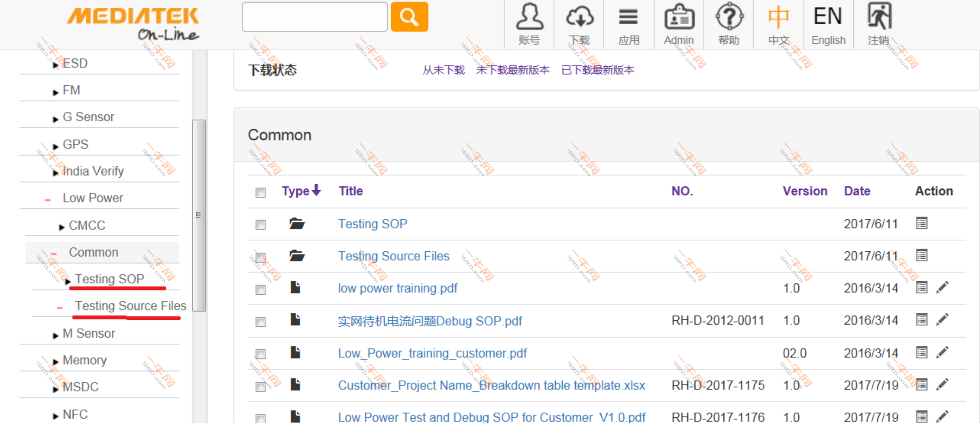The image size is (980, 442).
Task: Click the orange search icon
Action: [408, 16]
